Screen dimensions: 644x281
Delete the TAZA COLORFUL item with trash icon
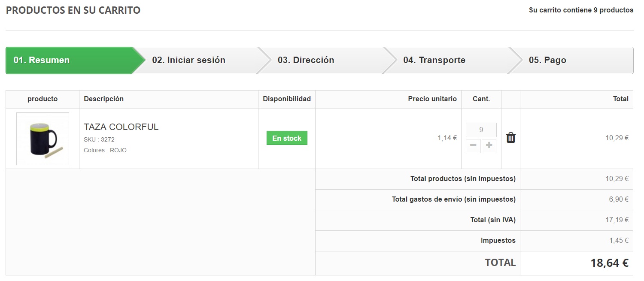pos(510,138)
